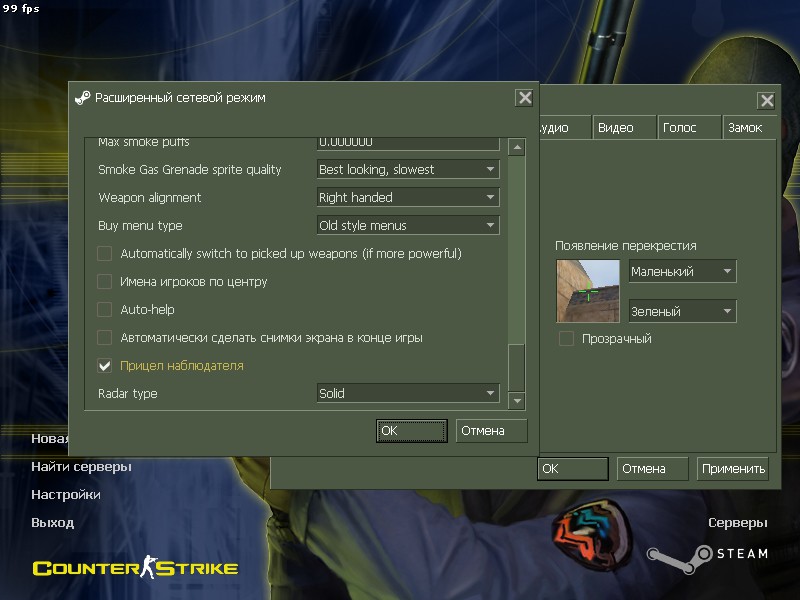
Task: Click Отмена in the advanced dialog
Action: pyautogui.click(x=491, y=431)
